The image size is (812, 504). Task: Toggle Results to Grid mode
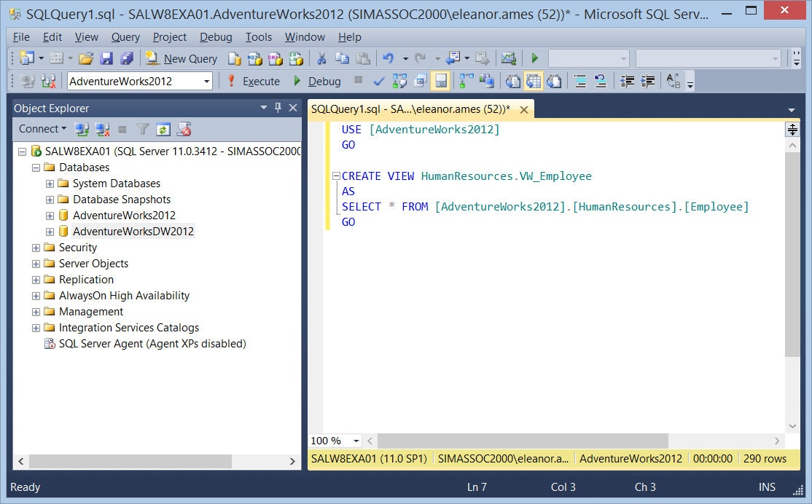click(534, 82)
